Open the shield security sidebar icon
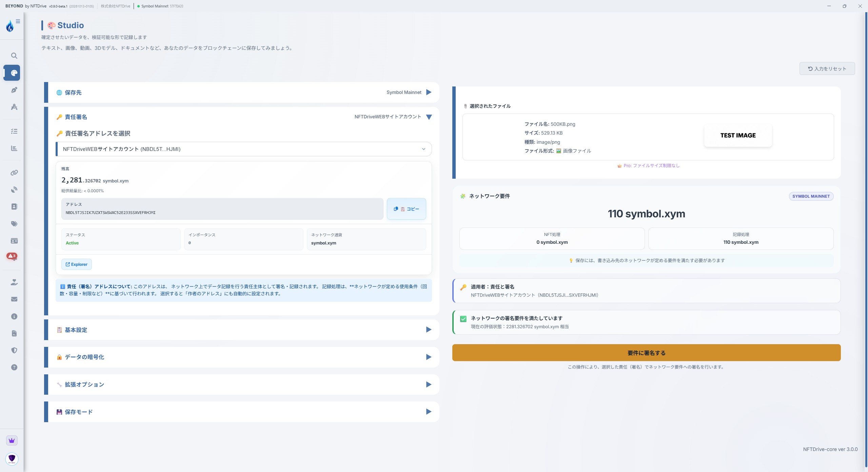Image resolution: width=868 pixels, height=472 pixels. tap(14, 350)
